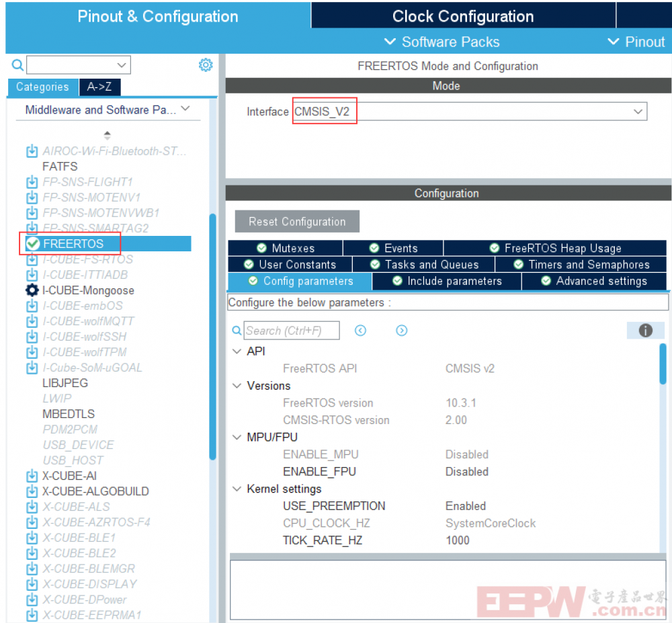Click download icon beside X-CUBE-BLE2
Screen dimensions: 672x623
(32, 552)
